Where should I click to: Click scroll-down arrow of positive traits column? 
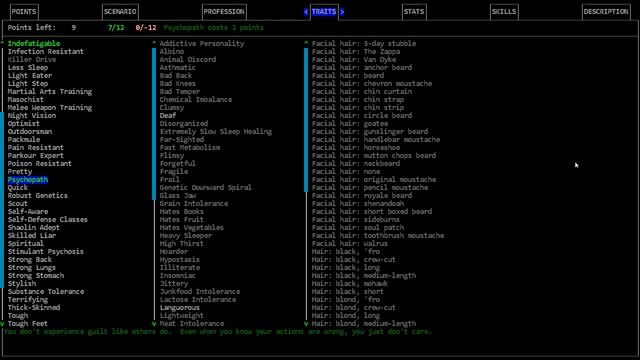tap(2, 324)
